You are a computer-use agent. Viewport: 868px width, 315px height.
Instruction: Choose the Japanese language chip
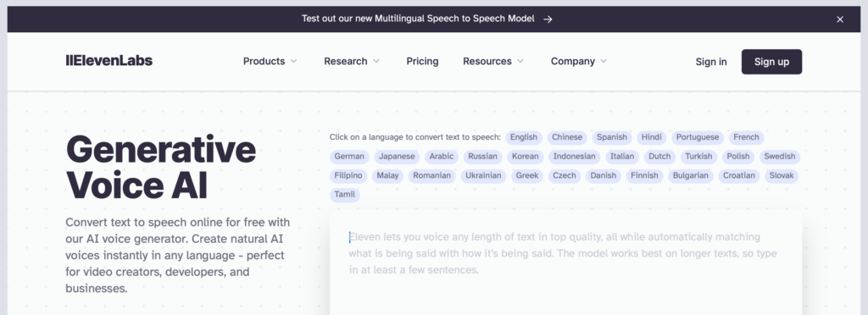pyautogui.click(x=397, y=157)
